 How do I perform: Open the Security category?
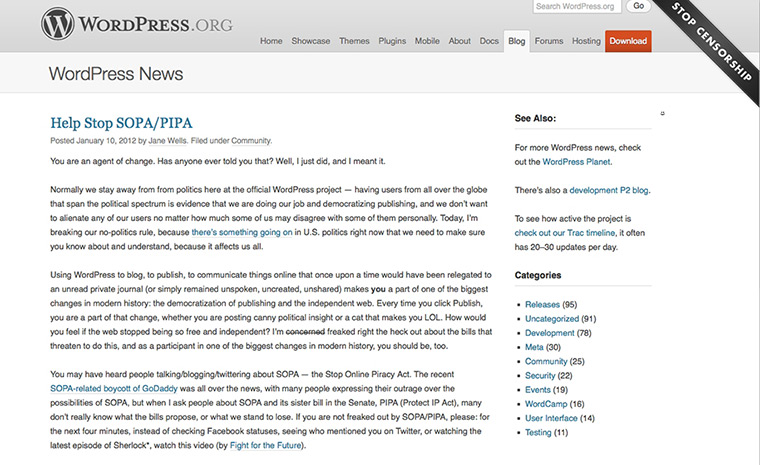[x=540, y=375]
